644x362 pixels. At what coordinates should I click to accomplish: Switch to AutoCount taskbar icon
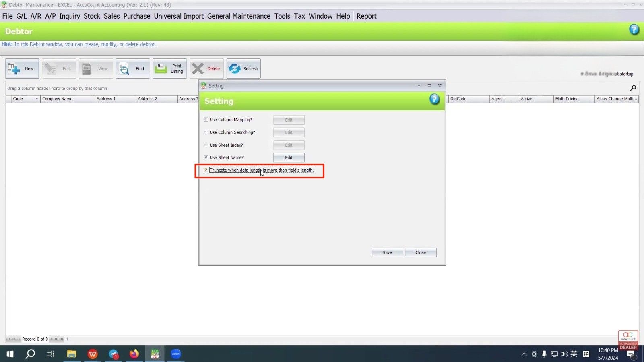[x=155, y=354]
